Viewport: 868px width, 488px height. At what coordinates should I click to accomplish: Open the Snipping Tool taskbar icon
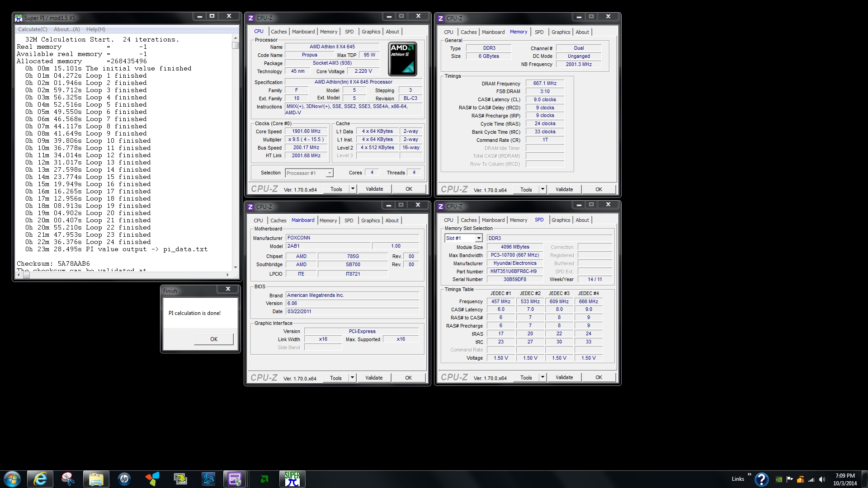click(x=68, y=479)
